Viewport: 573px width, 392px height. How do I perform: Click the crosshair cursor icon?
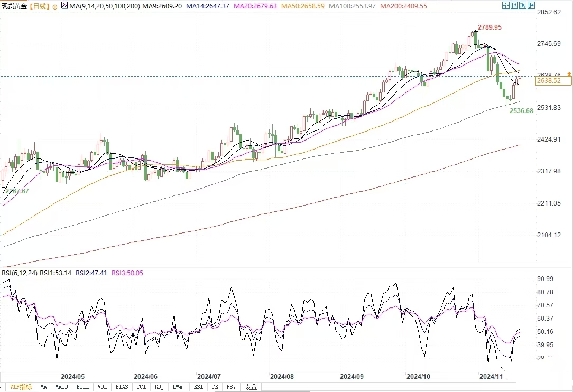coord(506,5)
